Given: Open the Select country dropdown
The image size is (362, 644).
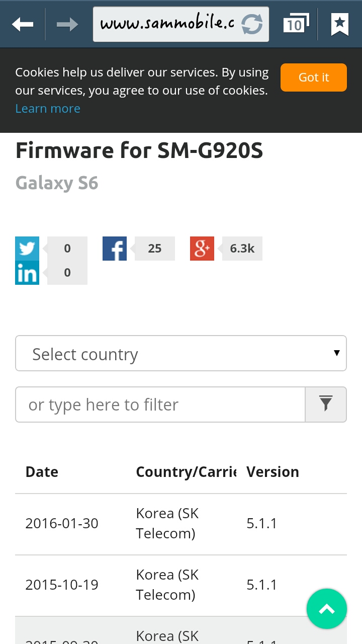Looking at the screenshot, I should [181, 353].
